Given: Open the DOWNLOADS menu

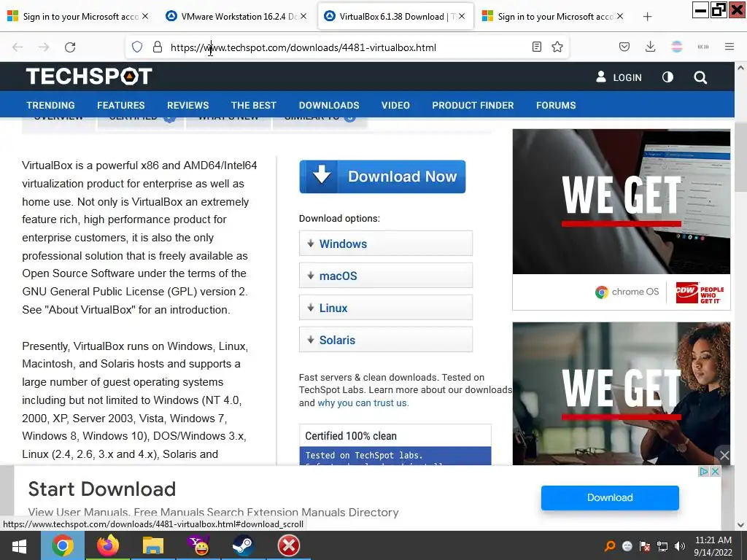Looking at the screenshot, I should pos(329,105).
